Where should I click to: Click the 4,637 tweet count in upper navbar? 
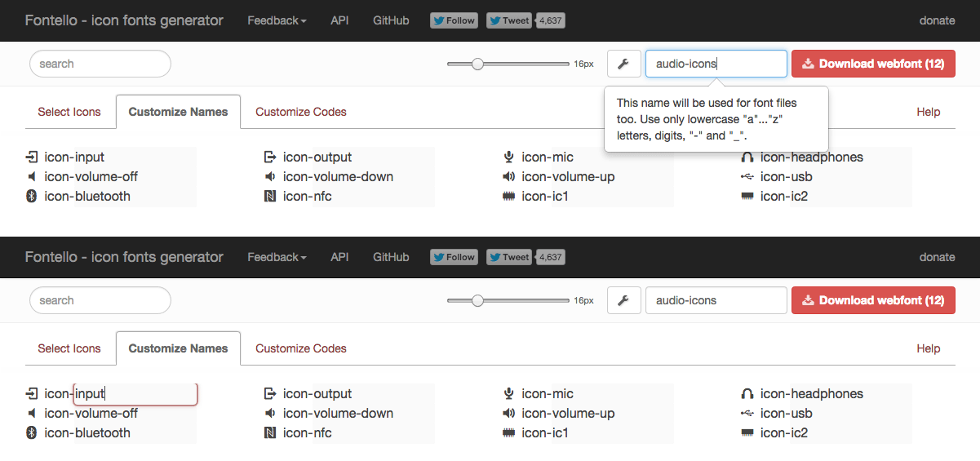(550, 20)
